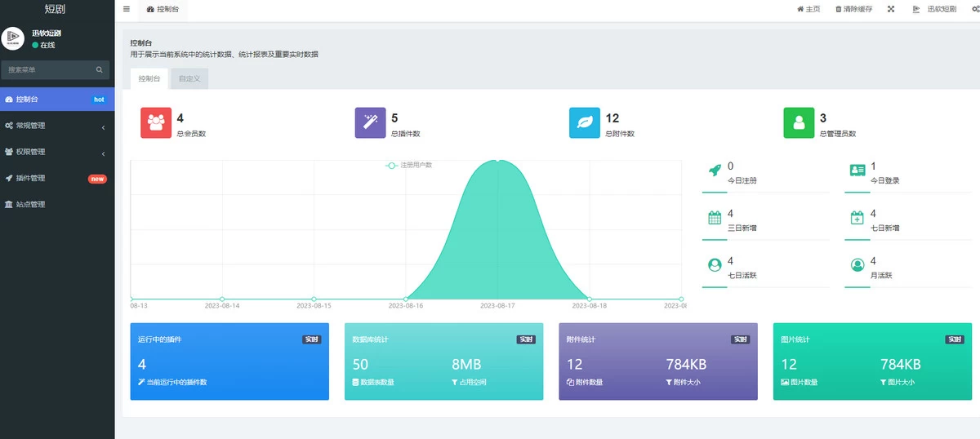Click the purple magic wand plugins icon
The image size is (980, 439).
pos(370,123)
